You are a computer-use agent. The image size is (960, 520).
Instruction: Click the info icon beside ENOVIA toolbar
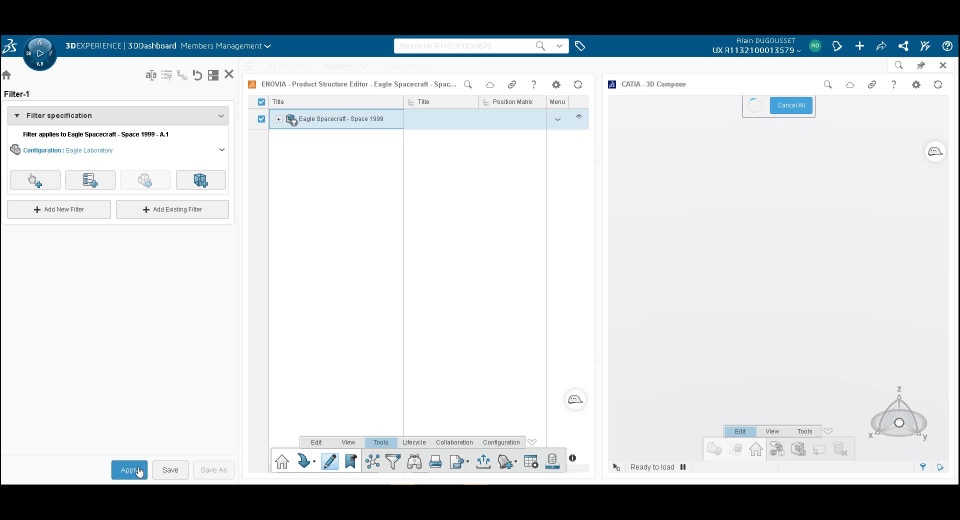tap(572, 458)
